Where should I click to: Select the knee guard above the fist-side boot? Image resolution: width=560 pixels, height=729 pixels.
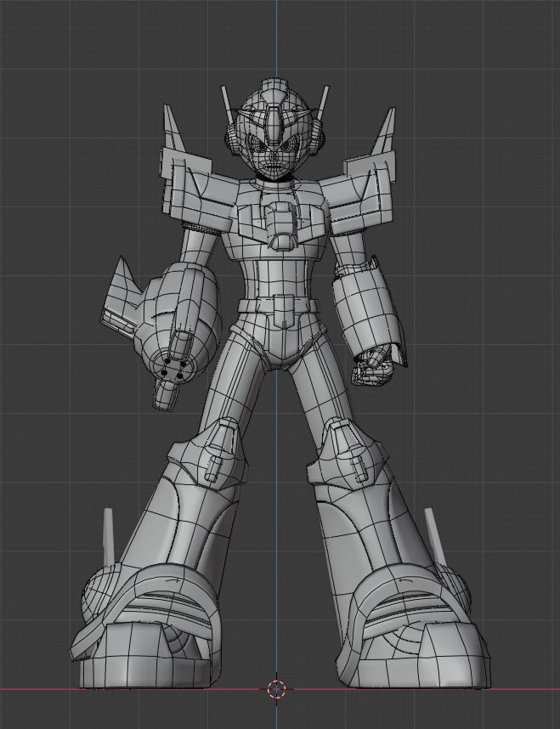347,455
